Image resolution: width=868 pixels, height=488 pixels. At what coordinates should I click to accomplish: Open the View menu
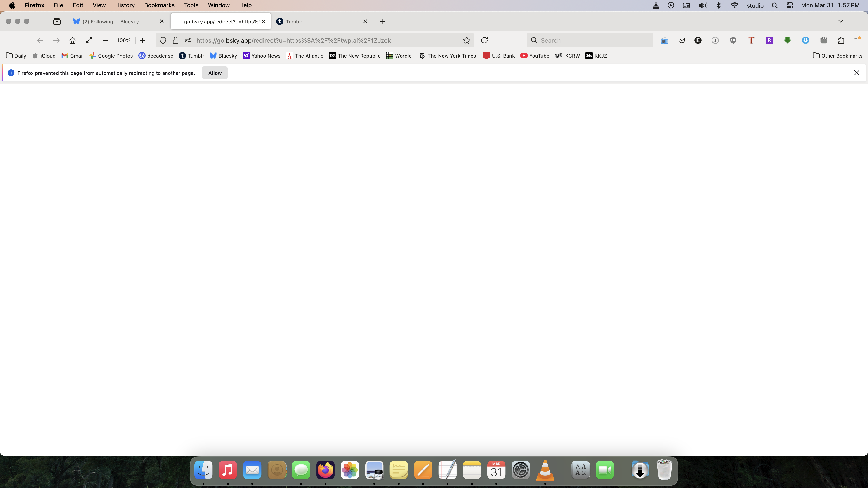[x=99, y=5]
